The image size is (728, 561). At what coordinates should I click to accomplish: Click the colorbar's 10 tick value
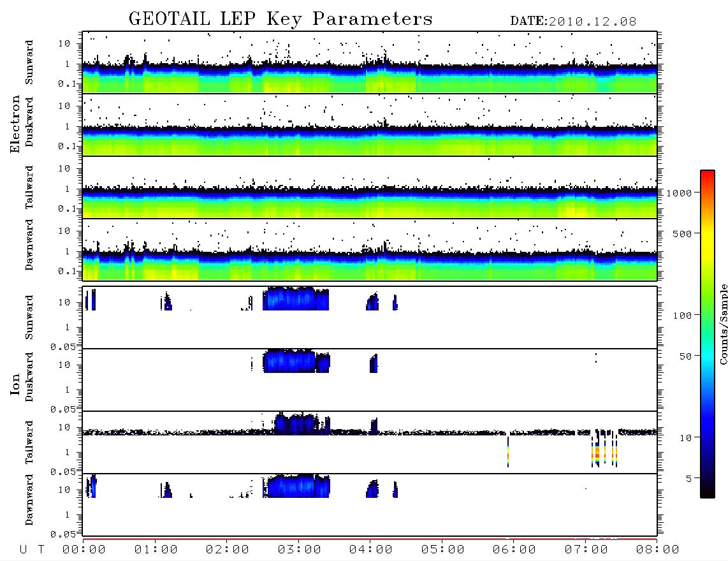coord(685,438)
